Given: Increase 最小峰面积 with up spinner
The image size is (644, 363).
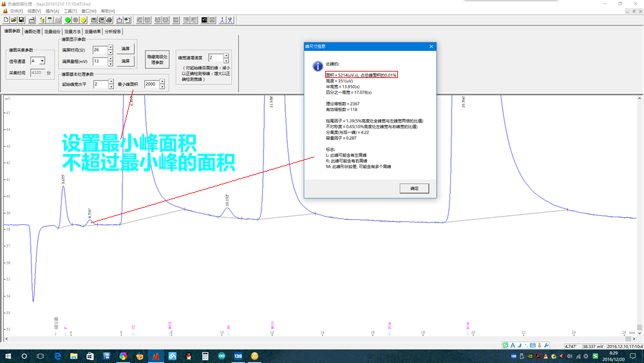Looking at the screenshot, I should (162, 82).
